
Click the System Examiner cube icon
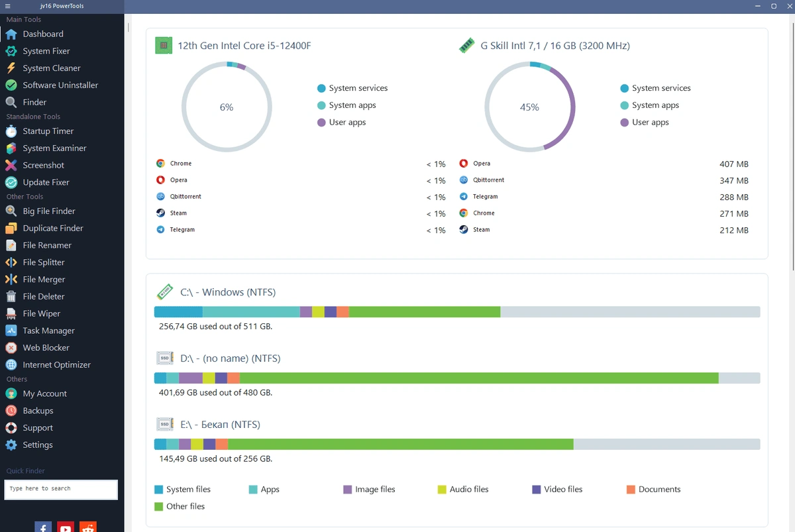tap(11, 148)
